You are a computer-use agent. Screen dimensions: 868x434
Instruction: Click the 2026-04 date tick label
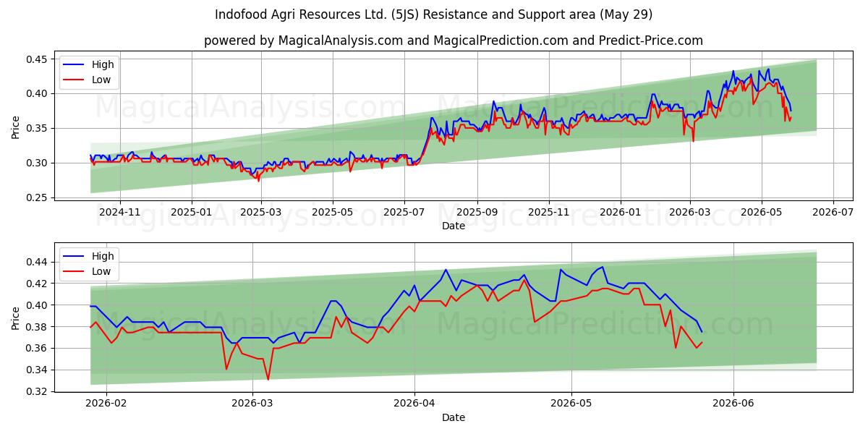(414, 404)
